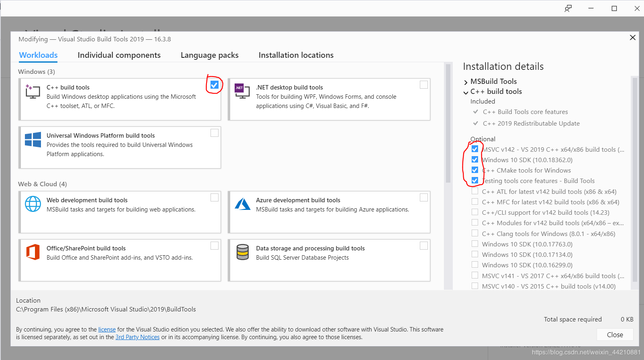644x360 pixels.
Task: Check MSVC v140 VS 2015 build tools
Action: (475, 286)
